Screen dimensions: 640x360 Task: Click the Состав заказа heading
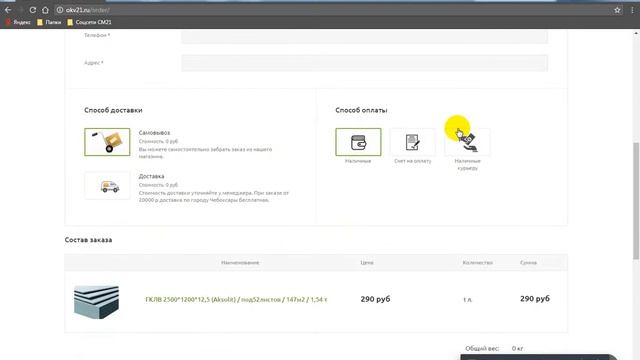coord(88,240)
